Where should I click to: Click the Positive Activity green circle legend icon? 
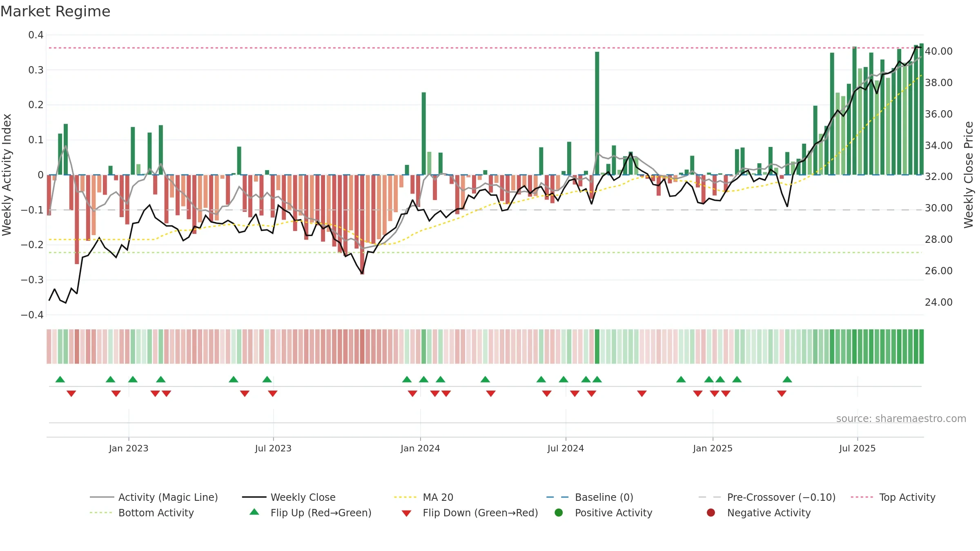[x=559, y=512]
